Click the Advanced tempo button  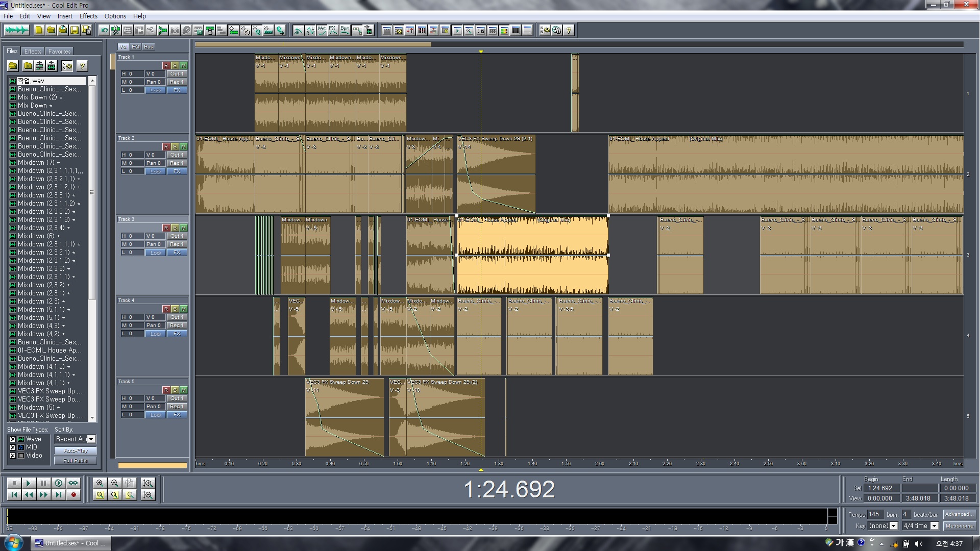point(959,514)
